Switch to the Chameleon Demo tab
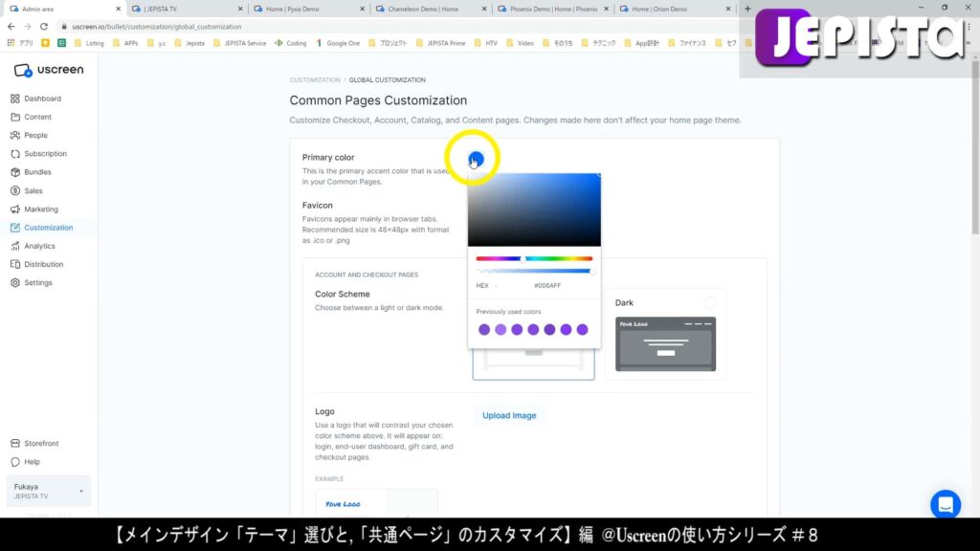Image resolution: width=980 pixels, height=551 pixels. coord(431,9)
